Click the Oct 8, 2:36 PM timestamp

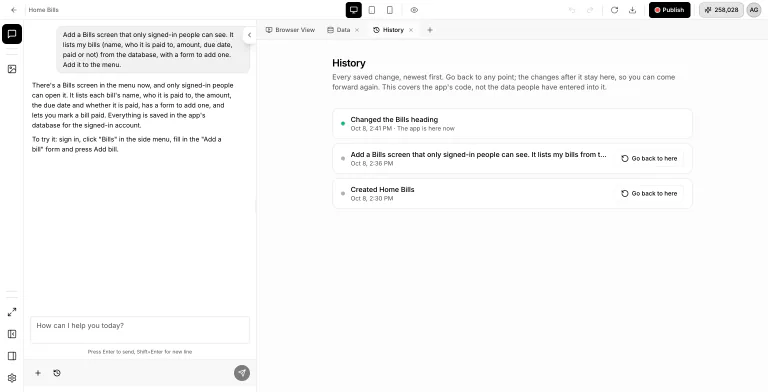coord(372,163)
